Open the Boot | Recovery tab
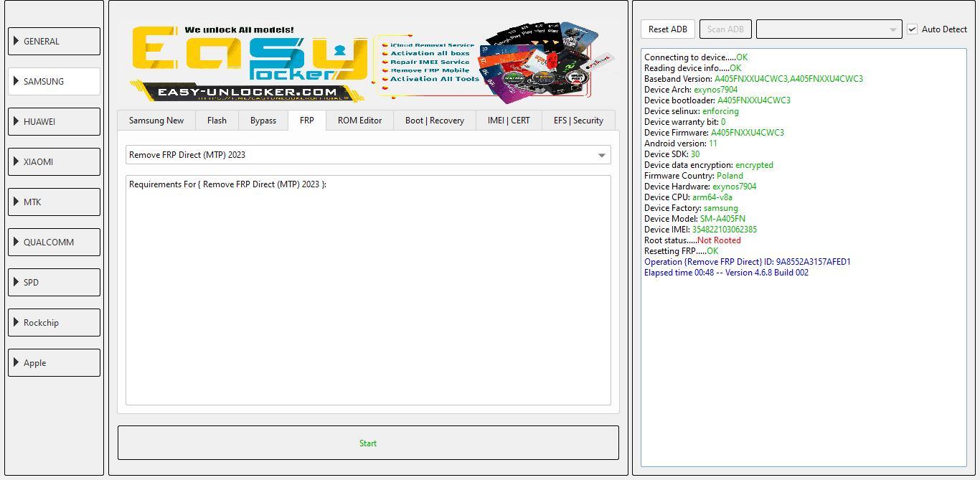This screenshot has width=980, height=480. [x=435, y=121]
